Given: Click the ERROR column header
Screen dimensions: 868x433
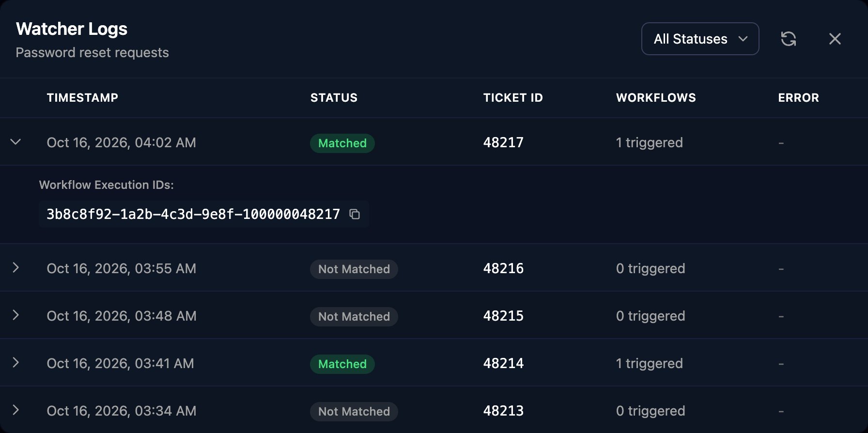Looking at the screenshot, I should pyautogui.click(x=798, y=98).
